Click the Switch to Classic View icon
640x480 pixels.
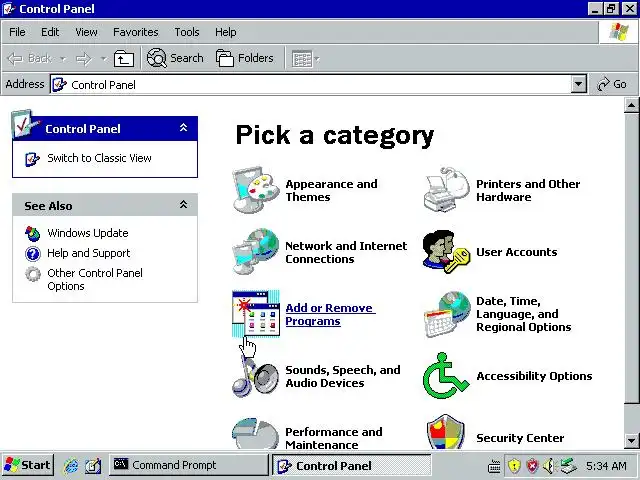[x=32, y=159]
